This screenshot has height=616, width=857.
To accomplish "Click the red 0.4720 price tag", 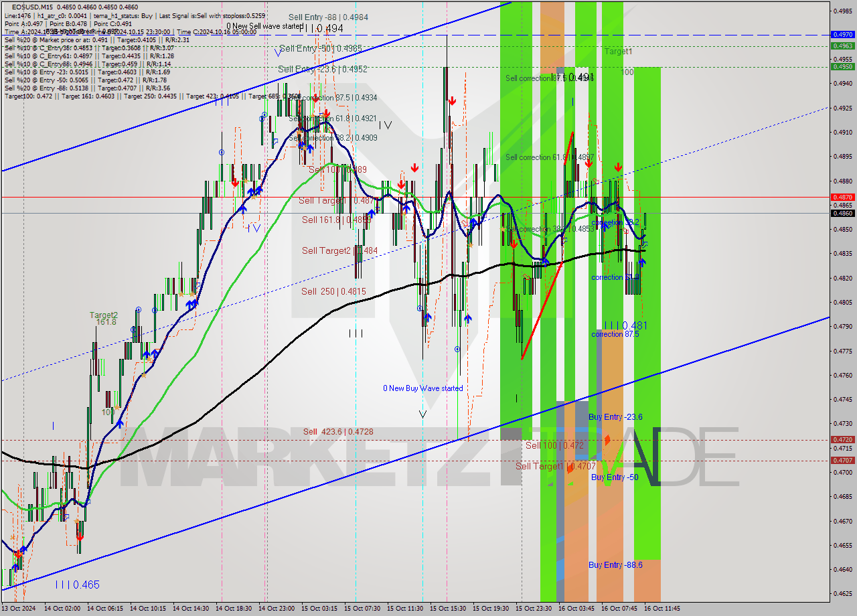I will [x=842, y=440].
